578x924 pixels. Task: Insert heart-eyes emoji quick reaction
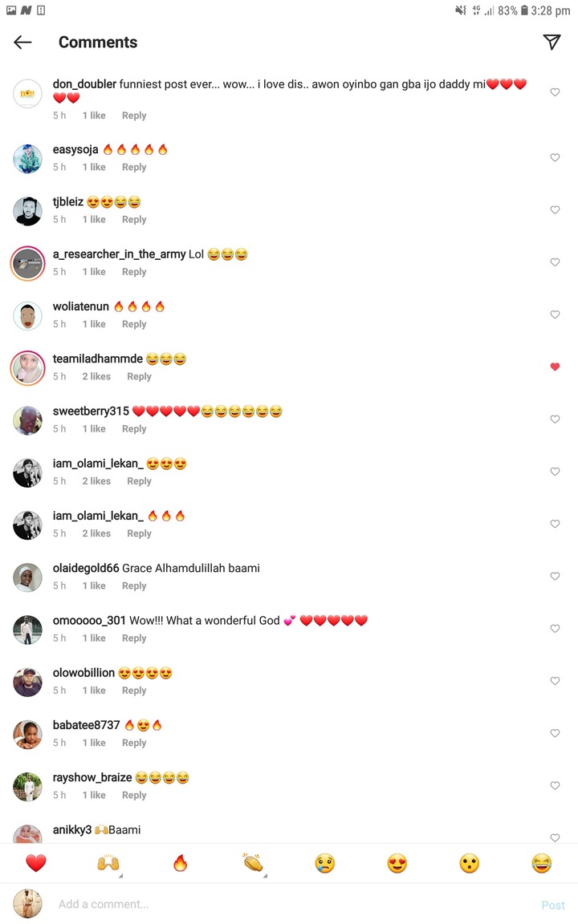397,863
